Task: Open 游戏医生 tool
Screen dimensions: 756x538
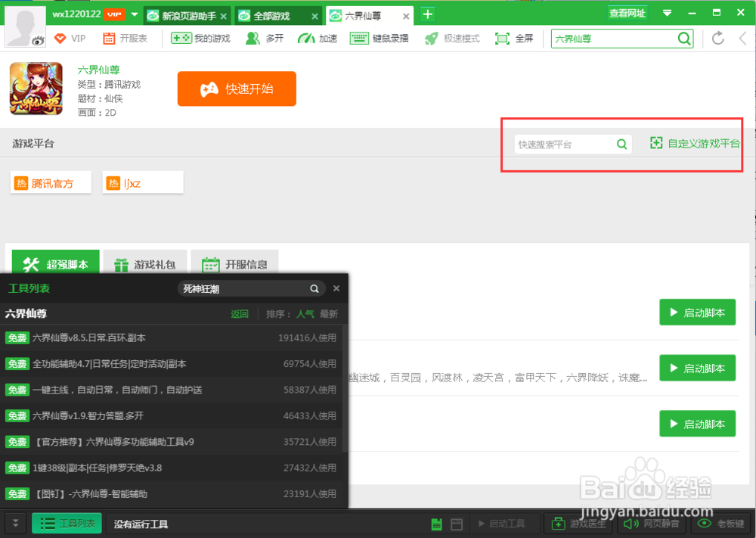Action: coord(578,524)
